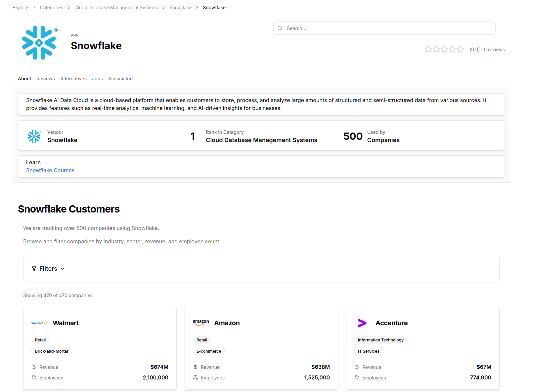The image size is (533, 392).
Task: Click the greyed Snowflake breadcrumb link
Action: pyautogui.click(x=180, y=8)
